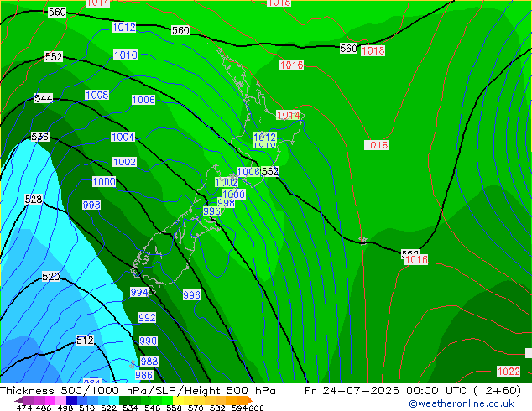The width and height of the screenshot is (532, 411).
Task: Click the blue '992' isobar label
Action: tap(147, 317)
